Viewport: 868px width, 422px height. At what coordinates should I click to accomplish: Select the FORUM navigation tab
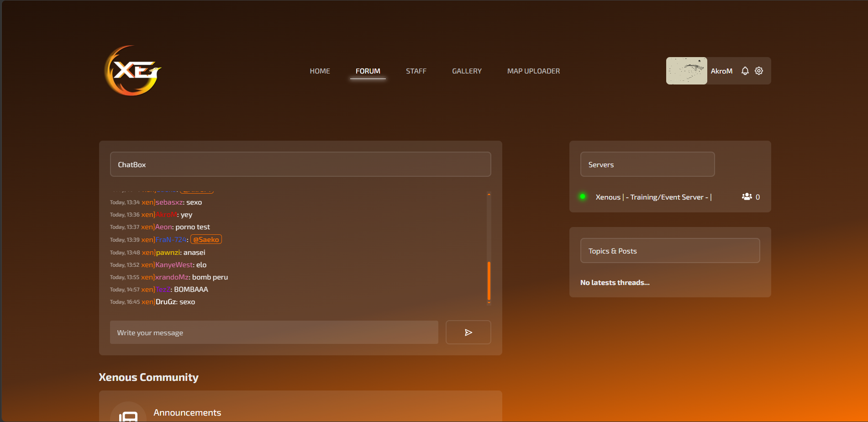(368, 71)
